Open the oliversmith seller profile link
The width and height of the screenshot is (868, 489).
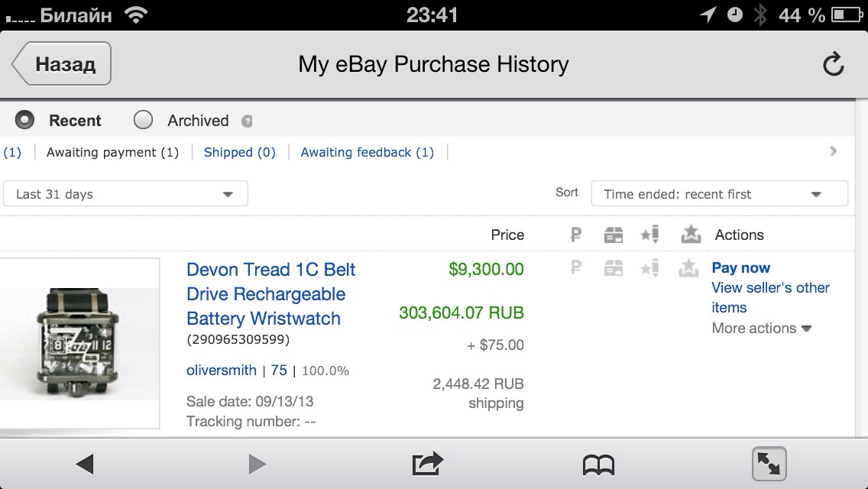[222, 371]
